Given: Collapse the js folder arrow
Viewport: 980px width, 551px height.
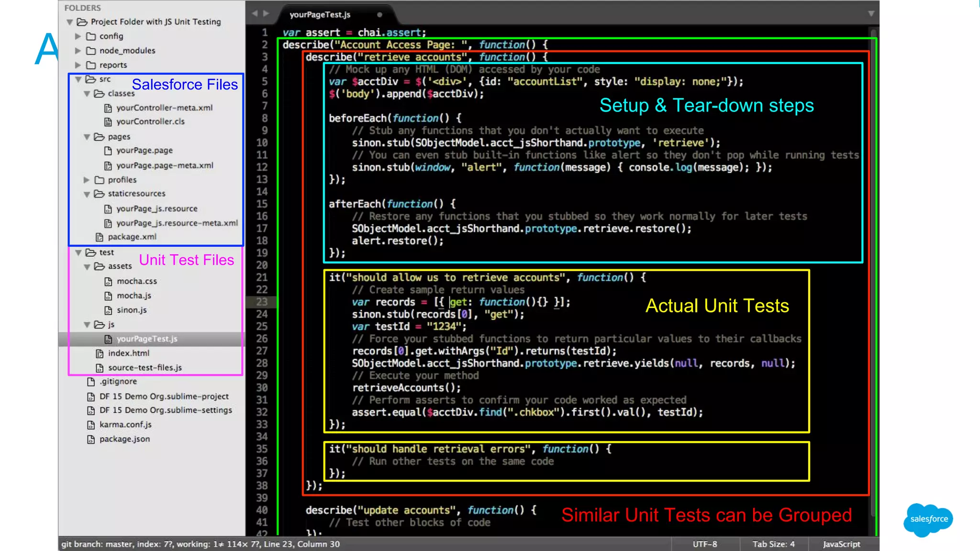Looking at the screenshot, I should pyautogui.click(x=87, y=325).
